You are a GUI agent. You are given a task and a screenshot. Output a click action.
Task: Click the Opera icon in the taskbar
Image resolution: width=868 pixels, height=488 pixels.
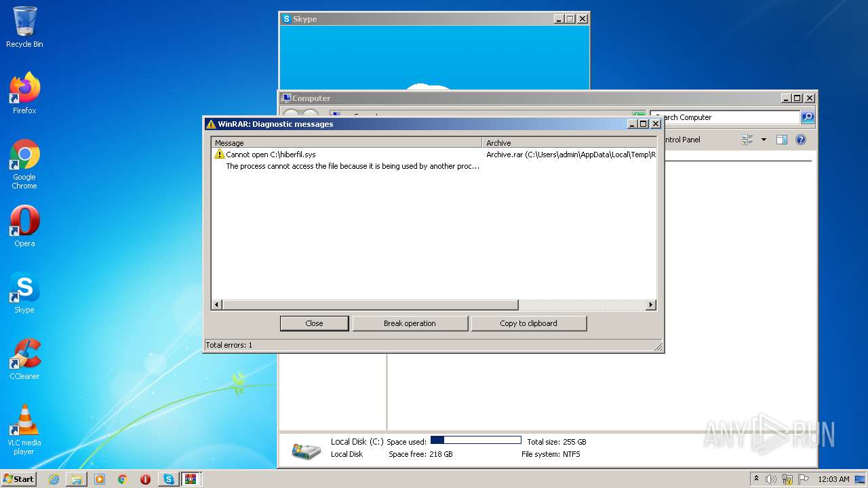pyautogui.click(x=145, y=479)
